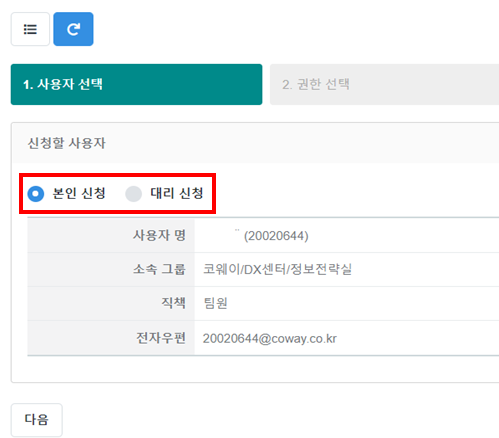Click the blue refresh icon button
Viewport: 499px width, 438px height.
tap(73, 29)
